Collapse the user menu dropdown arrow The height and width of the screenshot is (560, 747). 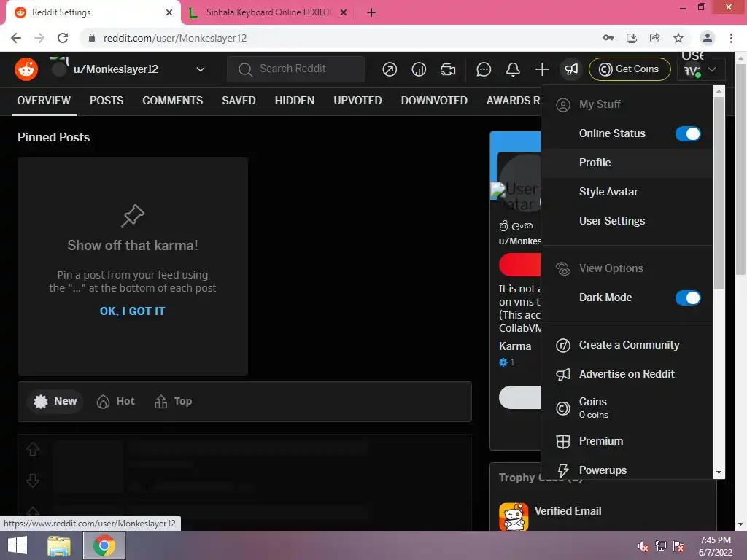(712, 69)
